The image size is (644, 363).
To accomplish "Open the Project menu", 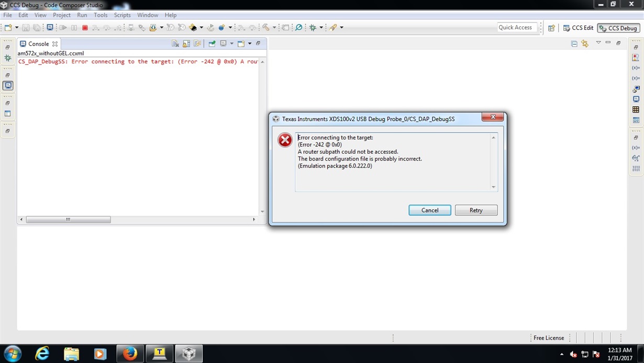I will [62, 15].
